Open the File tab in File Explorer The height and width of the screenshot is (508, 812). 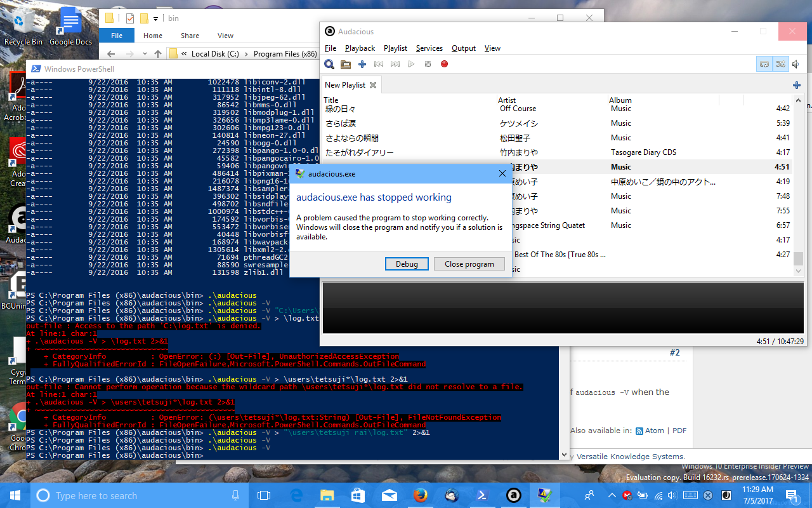[117, 36]
